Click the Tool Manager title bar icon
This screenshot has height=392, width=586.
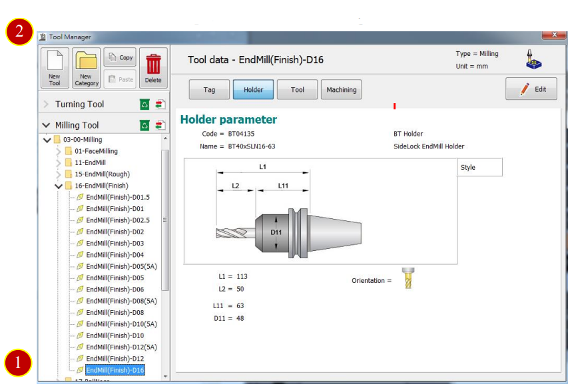(43, 37)
